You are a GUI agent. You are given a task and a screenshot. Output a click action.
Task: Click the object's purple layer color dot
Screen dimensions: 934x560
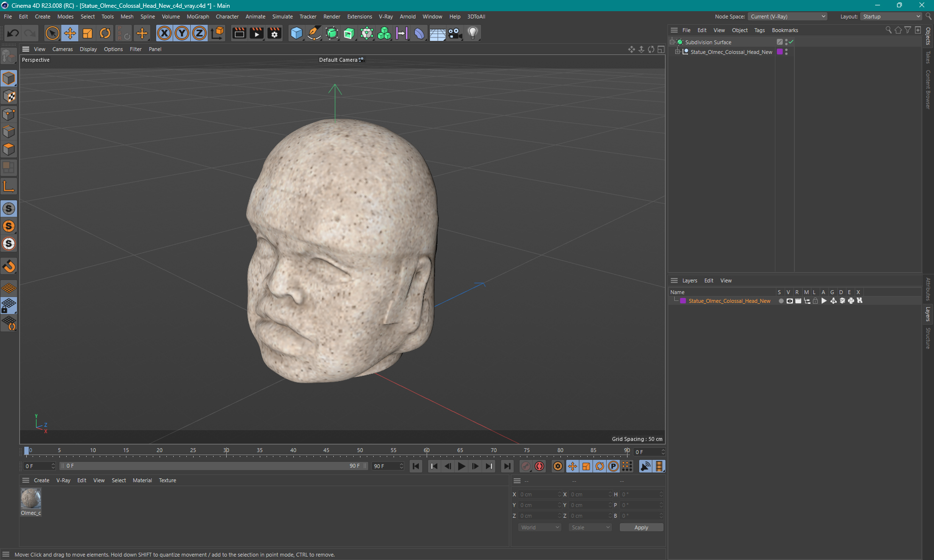click(x=780, y=52)
